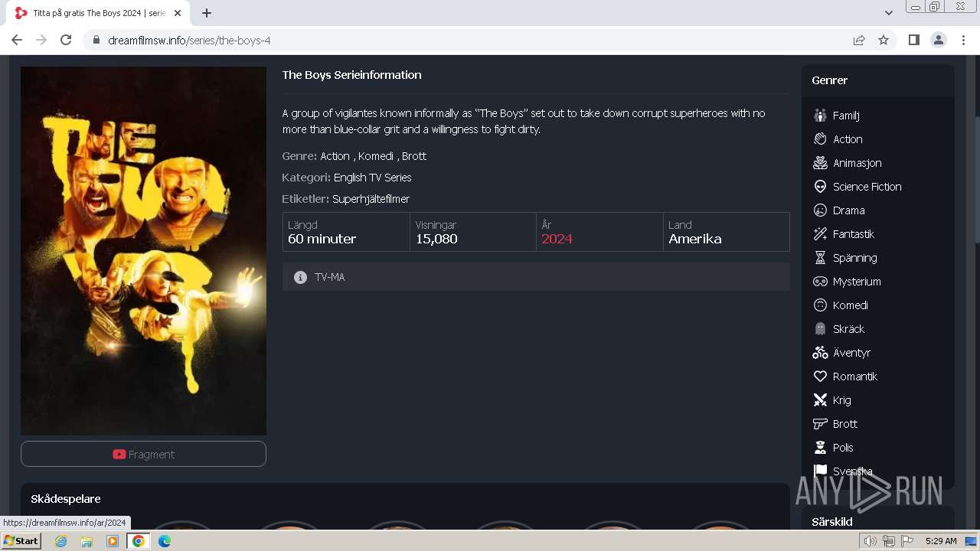The image size is (980, 551).
Task: Open the Chrome profile avatar icon
Action: pyautogui.click(x=939, y=40)
